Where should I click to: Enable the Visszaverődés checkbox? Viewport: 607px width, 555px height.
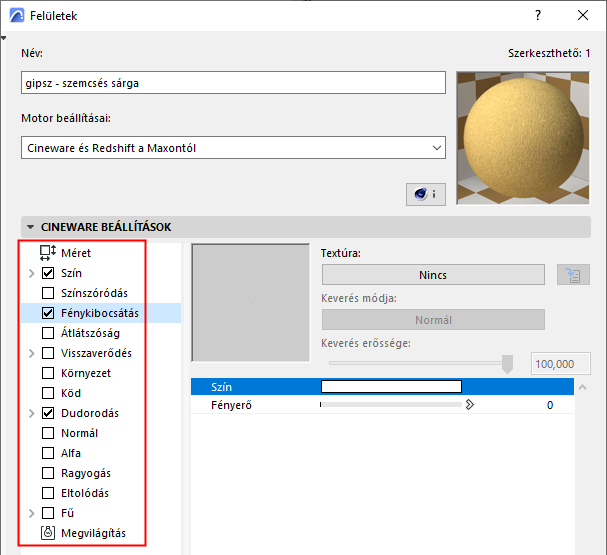[48, 353]
